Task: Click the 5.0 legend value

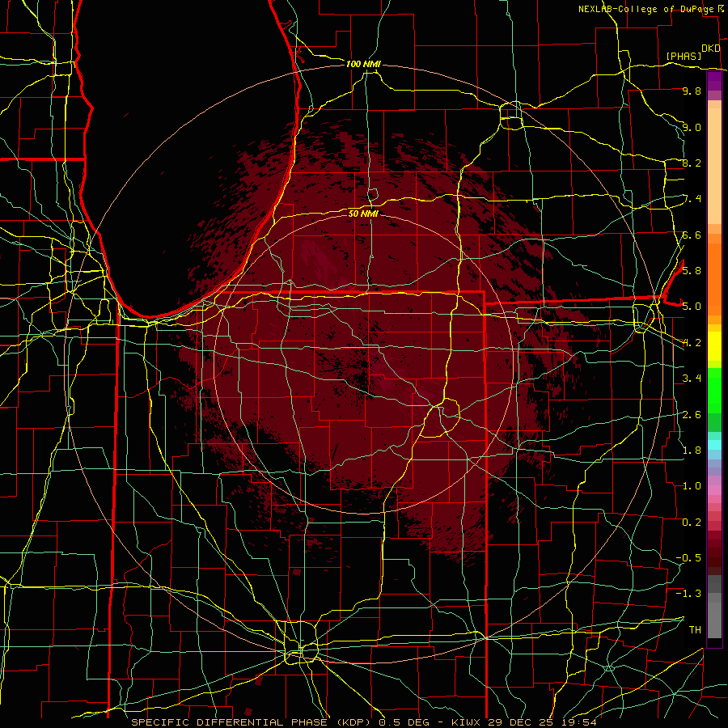Action: [692, 307]
